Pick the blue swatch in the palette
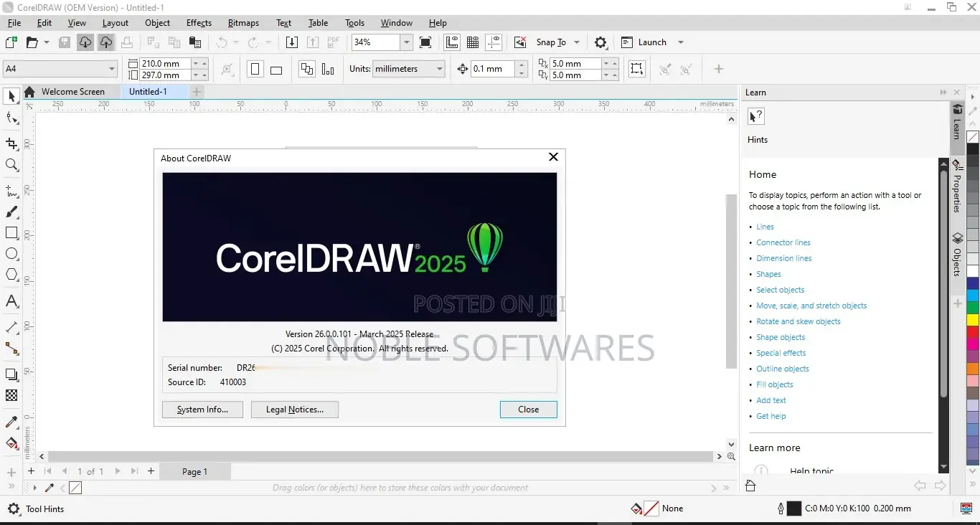This screenshot has width=980, height=525. pyautogui.click(x=973, y=283)
